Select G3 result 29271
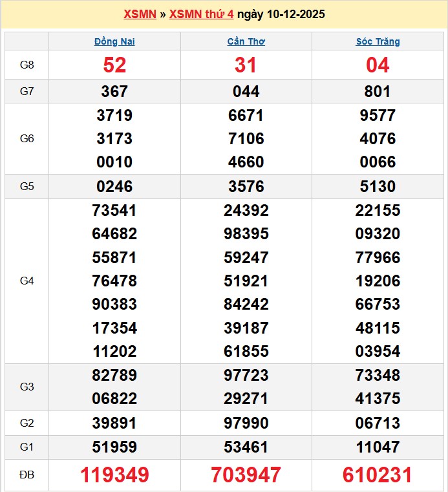The width and height of the screenshot is (448, 492). [246, 398]
